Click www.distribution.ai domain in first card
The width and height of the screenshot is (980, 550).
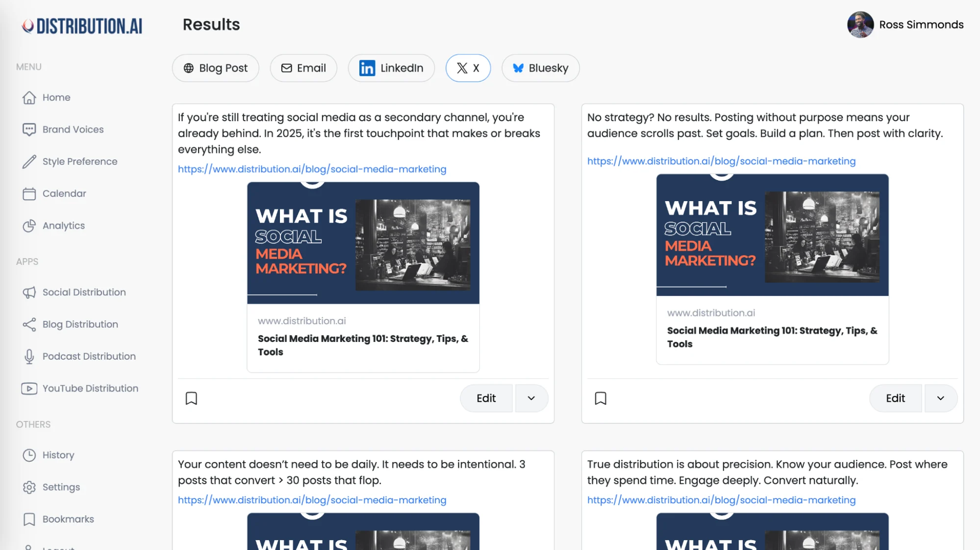(302, 321)
